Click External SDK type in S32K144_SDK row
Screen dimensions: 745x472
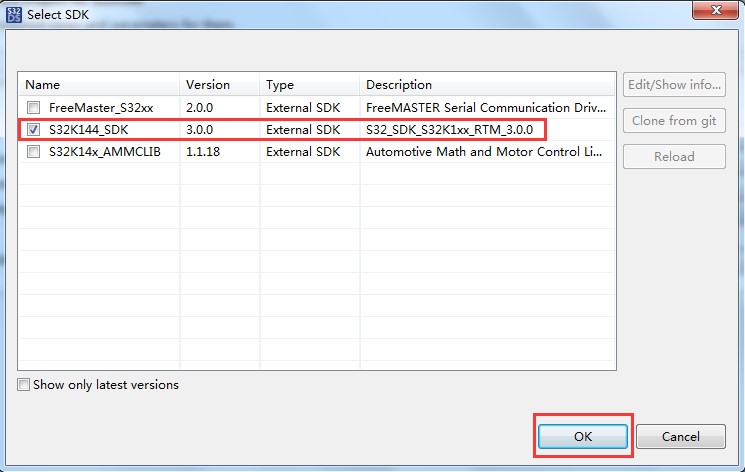tap(303, 130)
